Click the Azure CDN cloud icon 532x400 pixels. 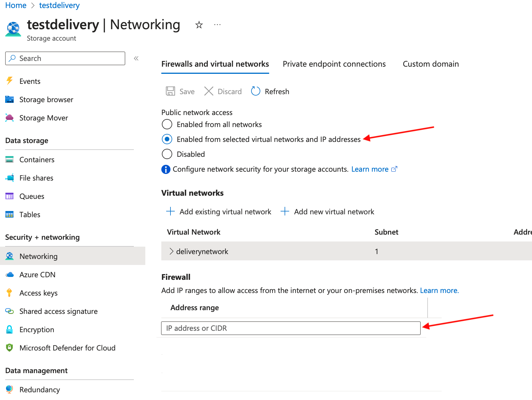point(9,275)
